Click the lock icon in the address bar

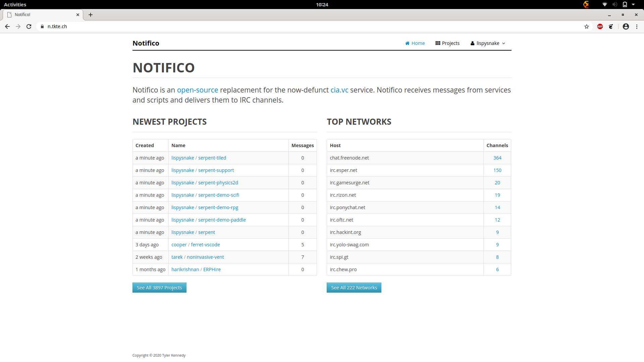42,26
